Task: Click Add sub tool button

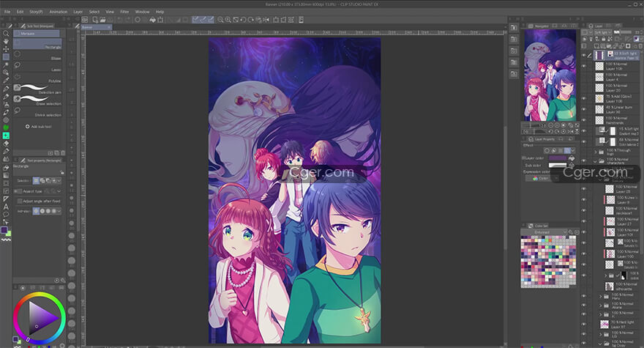Action: [x=39, y=127]
